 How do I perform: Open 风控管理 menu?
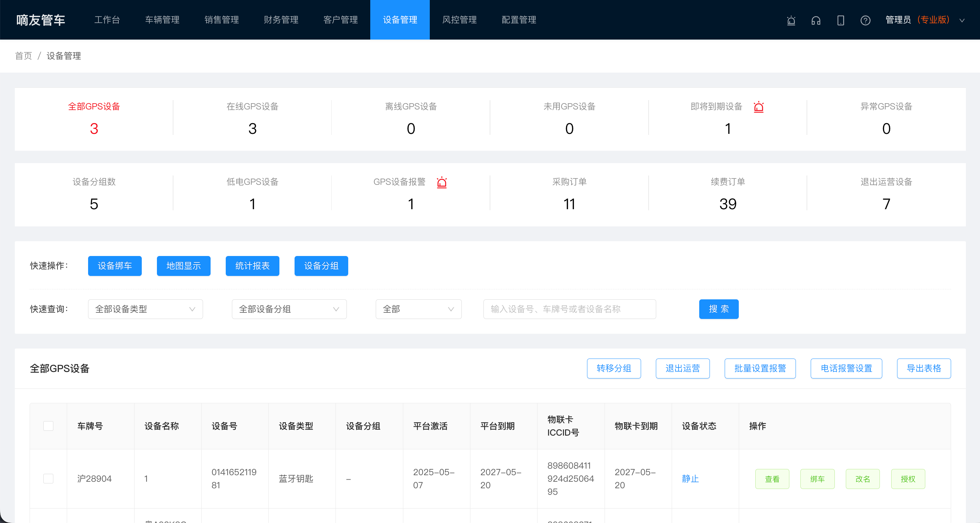pyautogui.click(x=459, y=20)
